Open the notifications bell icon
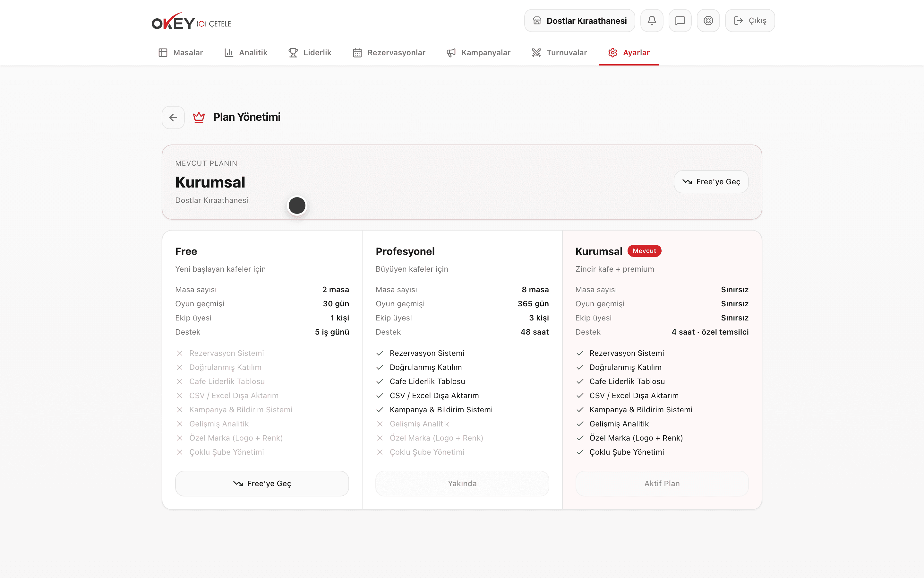The image size is (924, 578). point(652,21)
